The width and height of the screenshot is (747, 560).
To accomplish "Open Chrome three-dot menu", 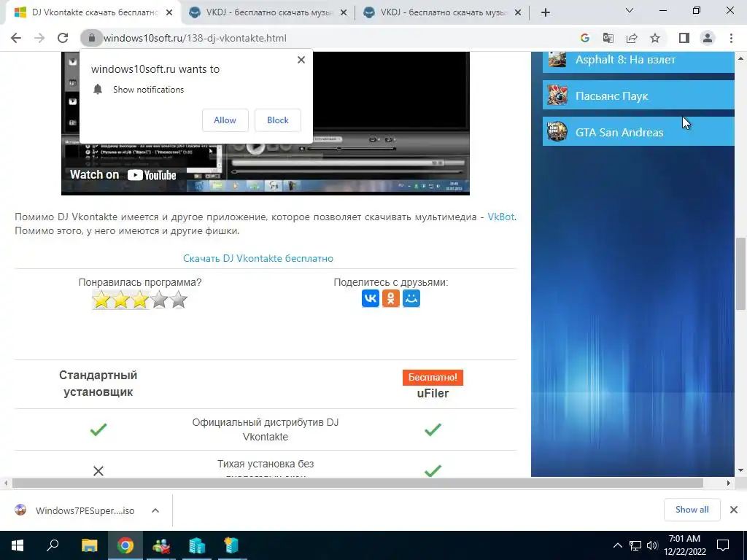I will tap(731, 38).
